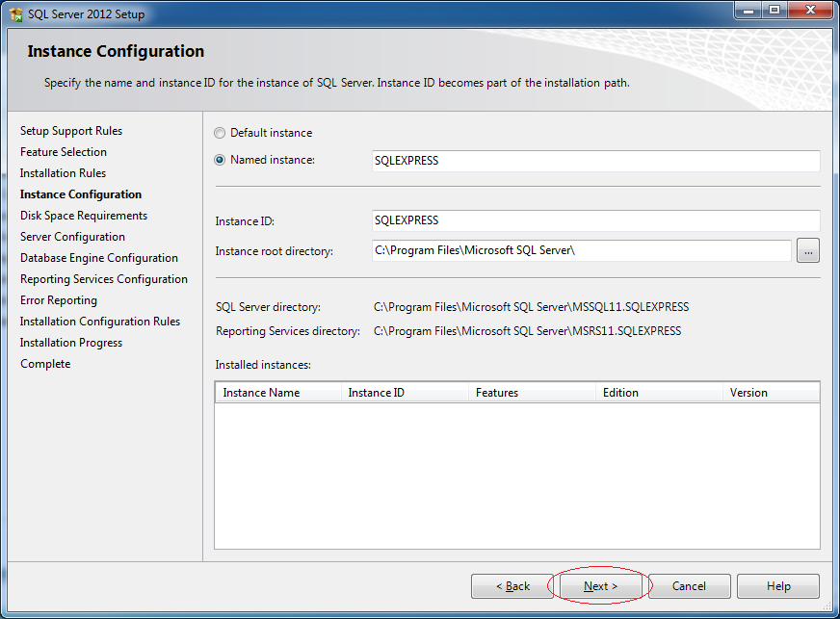Viewport: 840px width, 619px height.
Task: Select Installation Configuration Rules step
Action: click(x=99, y=322)
